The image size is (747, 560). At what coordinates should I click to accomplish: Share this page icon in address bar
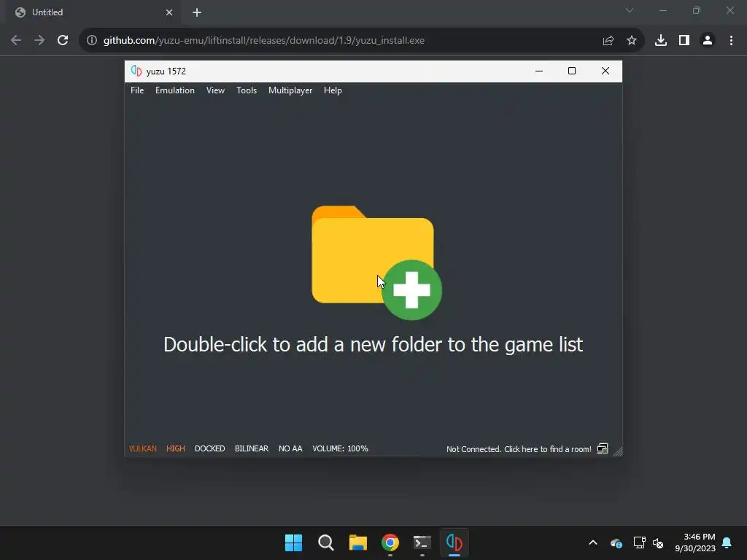coord(608,41)
